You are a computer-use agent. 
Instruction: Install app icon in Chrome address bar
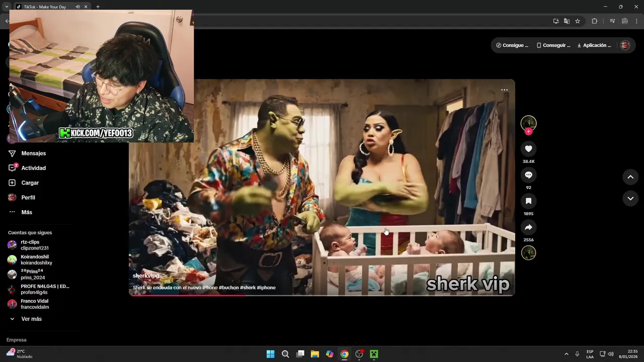click(556, 21)
